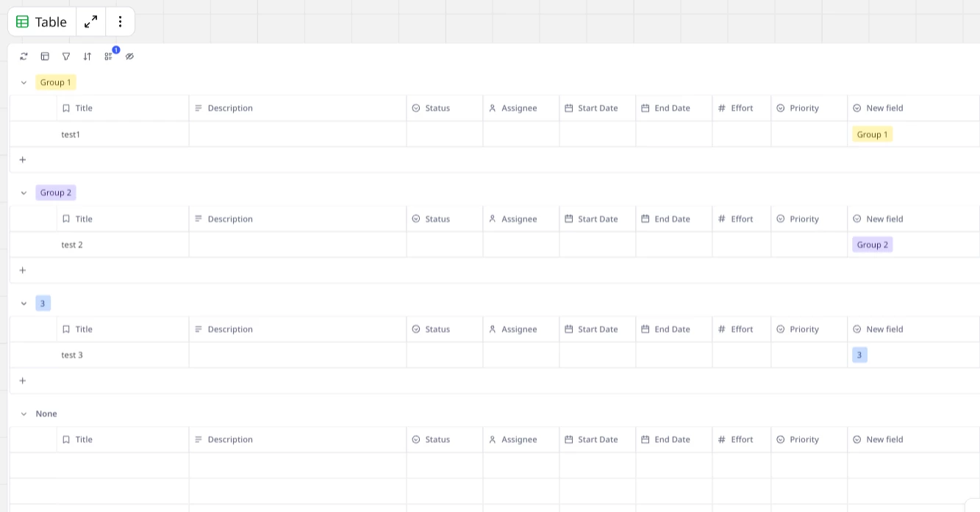Click Effort column header in group 3
Viewport: 980px width, 512px height.
[742, 329]
